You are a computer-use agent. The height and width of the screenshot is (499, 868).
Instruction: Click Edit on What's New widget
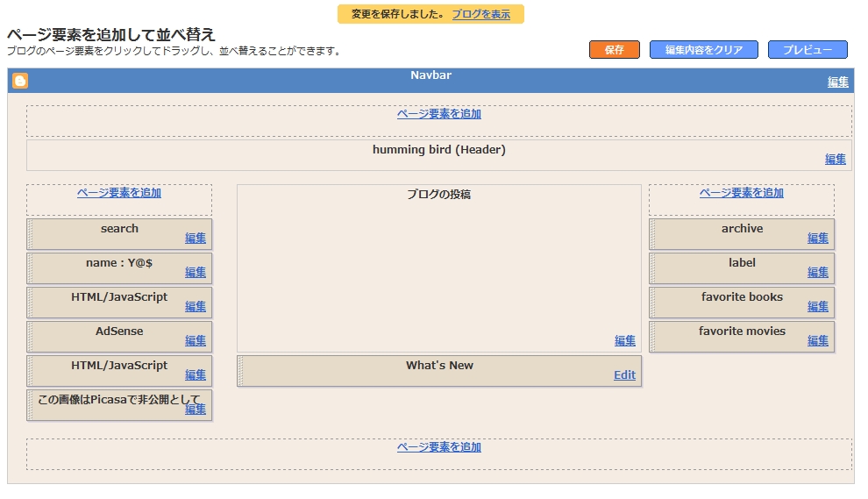coord(625,375)
